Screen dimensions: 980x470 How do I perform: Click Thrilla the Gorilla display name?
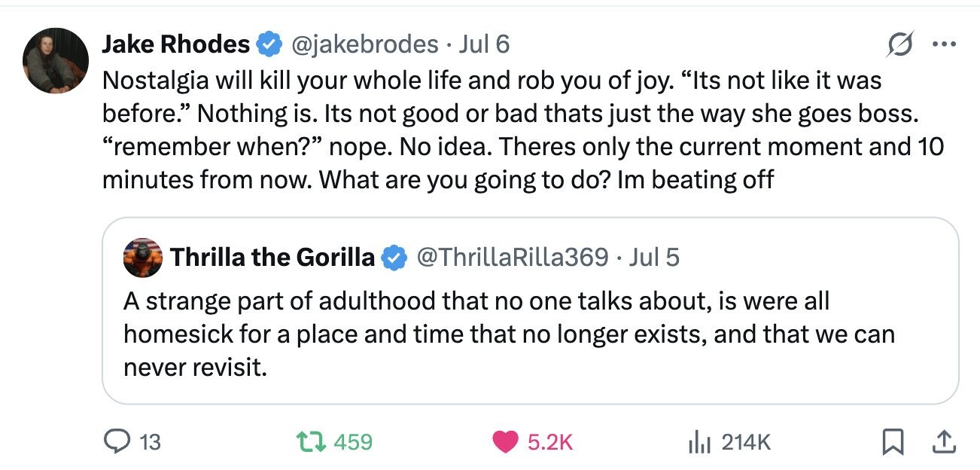coord(272,258)
